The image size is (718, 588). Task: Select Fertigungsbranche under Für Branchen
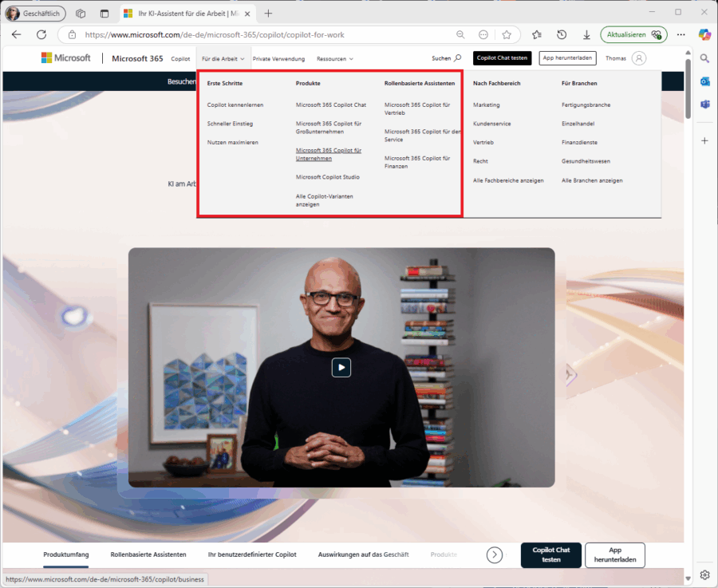pos(586,105)
